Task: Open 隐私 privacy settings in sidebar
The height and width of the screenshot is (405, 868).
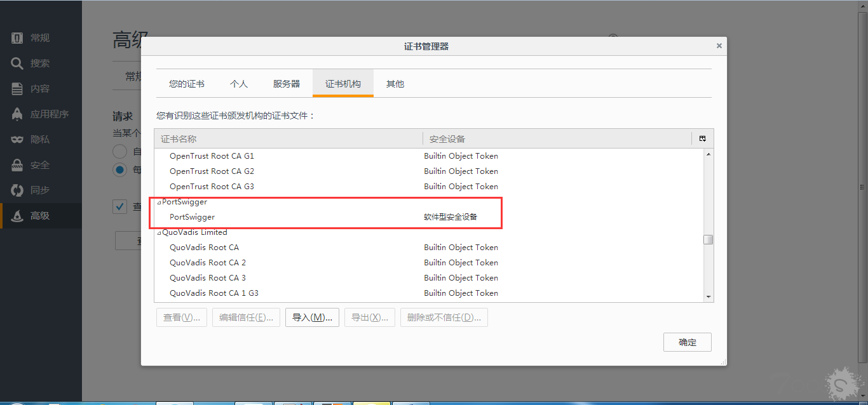Action: (x=41, y=140)
